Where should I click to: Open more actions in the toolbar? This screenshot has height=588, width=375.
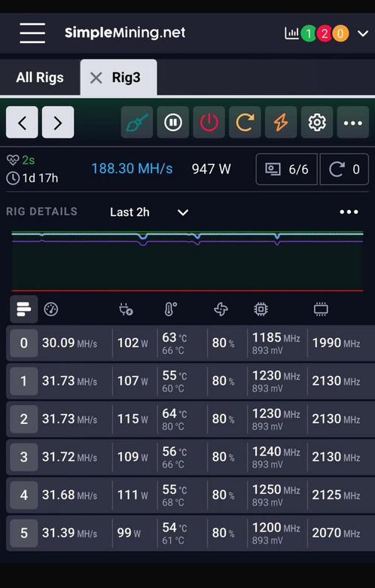tap(353, 122)
